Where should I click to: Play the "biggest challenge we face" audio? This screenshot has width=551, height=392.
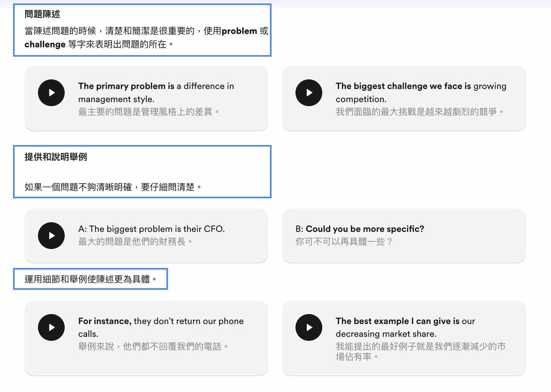click(x=309, y=93)
